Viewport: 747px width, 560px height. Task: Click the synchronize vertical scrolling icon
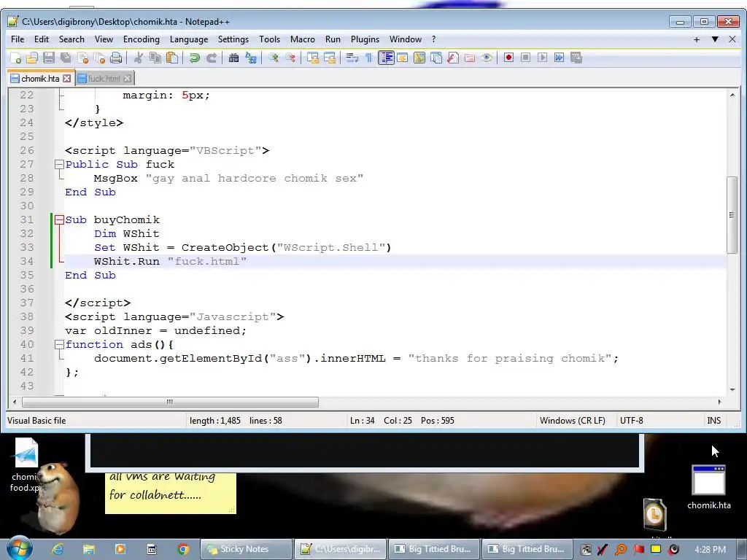[x=312, y=58]
